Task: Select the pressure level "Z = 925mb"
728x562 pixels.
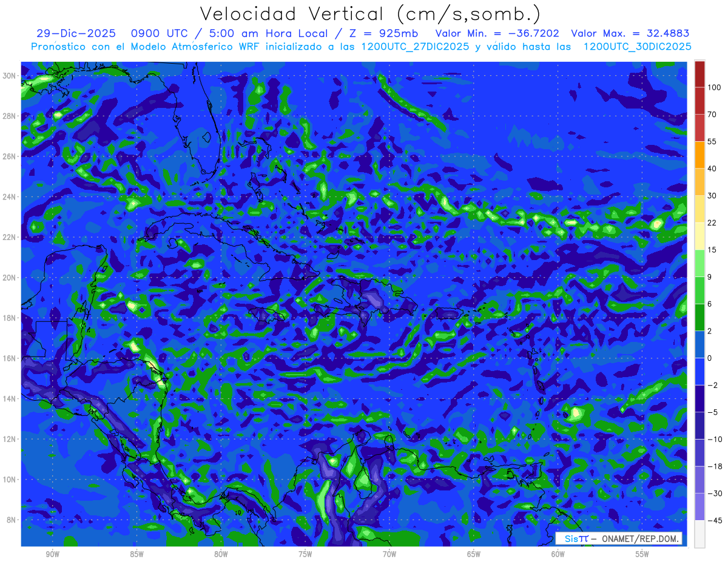Action: [382, 34]
